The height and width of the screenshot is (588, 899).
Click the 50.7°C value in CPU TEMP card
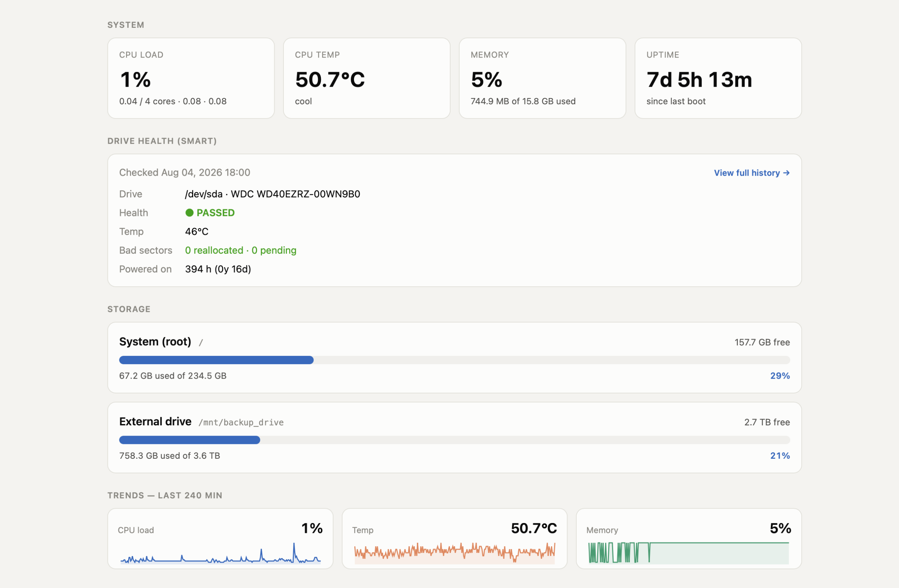click(x=330, y=79)
